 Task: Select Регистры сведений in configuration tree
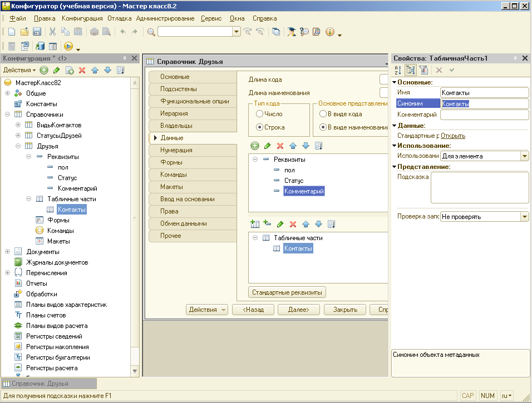point(54,336)
